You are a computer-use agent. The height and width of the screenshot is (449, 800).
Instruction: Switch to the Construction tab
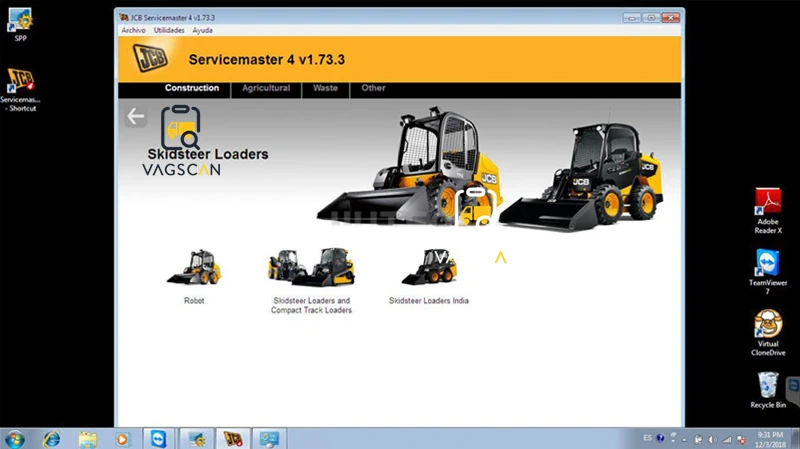[x=192, y=88]
